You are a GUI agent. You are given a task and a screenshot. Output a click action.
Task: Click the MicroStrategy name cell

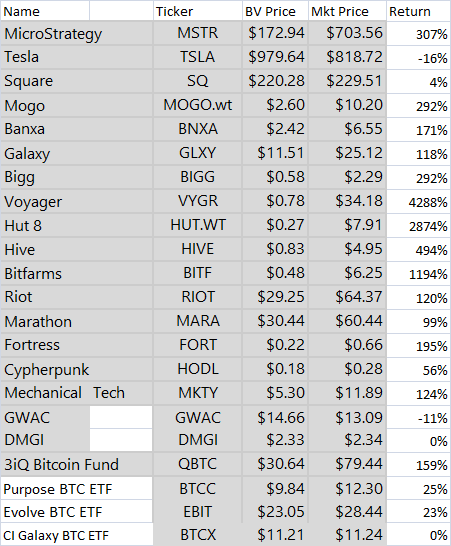(x=77, y=33)
